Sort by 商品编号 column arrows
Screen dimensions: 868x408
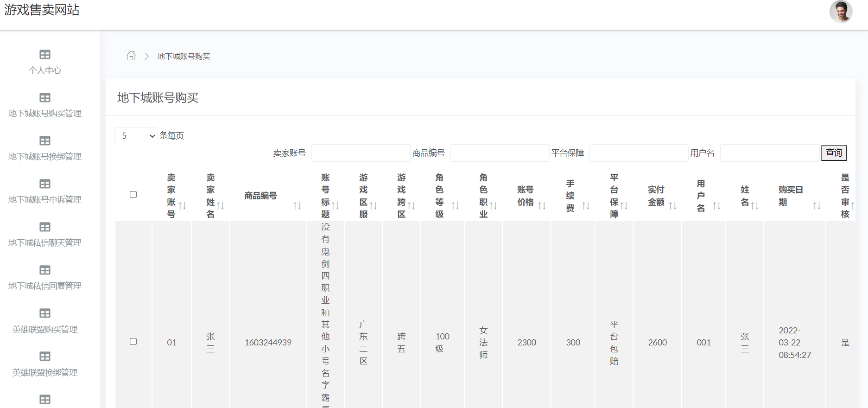298,205
